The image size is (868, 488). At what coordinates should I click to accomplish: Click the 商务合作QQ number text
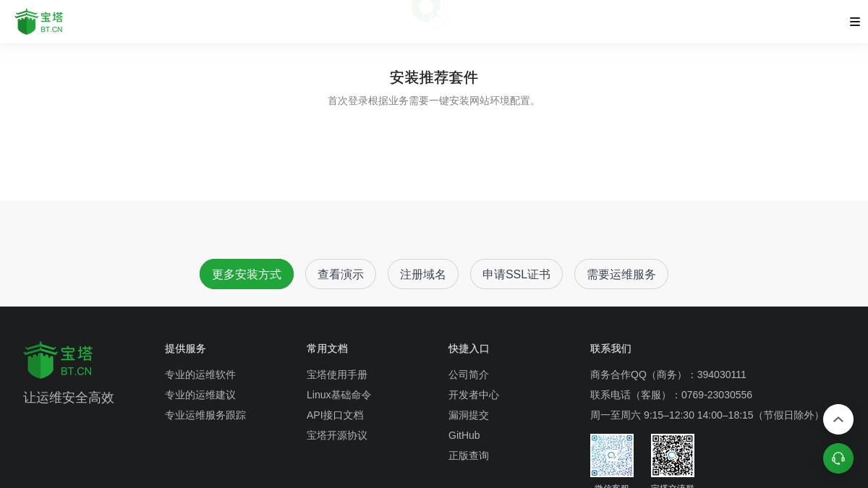point(668,374)
